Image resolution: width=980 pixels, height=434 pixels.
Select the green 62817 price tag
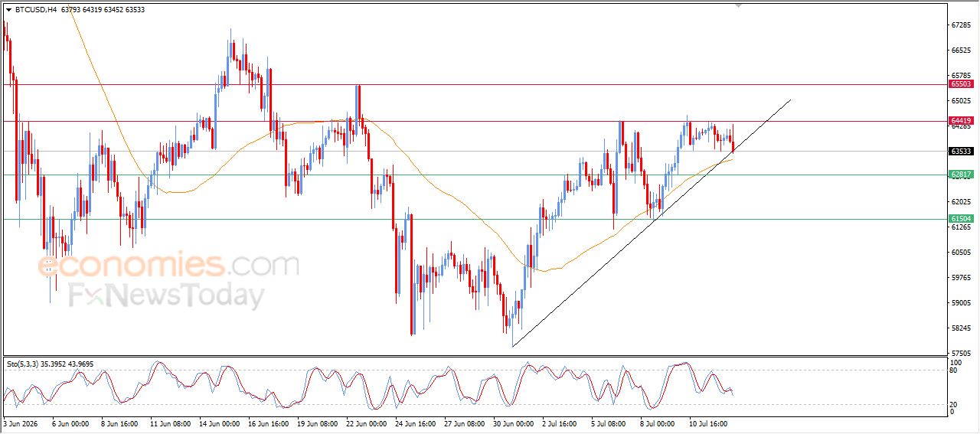961,175
